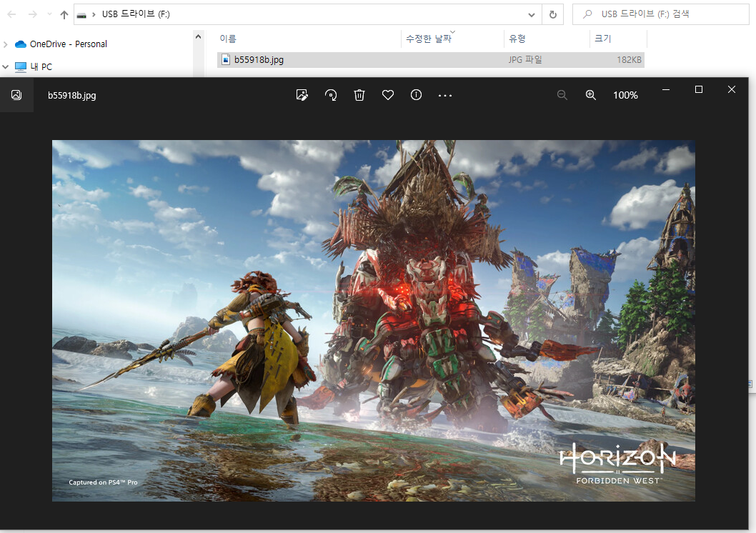Viewport: 756px width, 533px height.
Task: Close the Photos viewer window
Action: click(x=732, y=89)
